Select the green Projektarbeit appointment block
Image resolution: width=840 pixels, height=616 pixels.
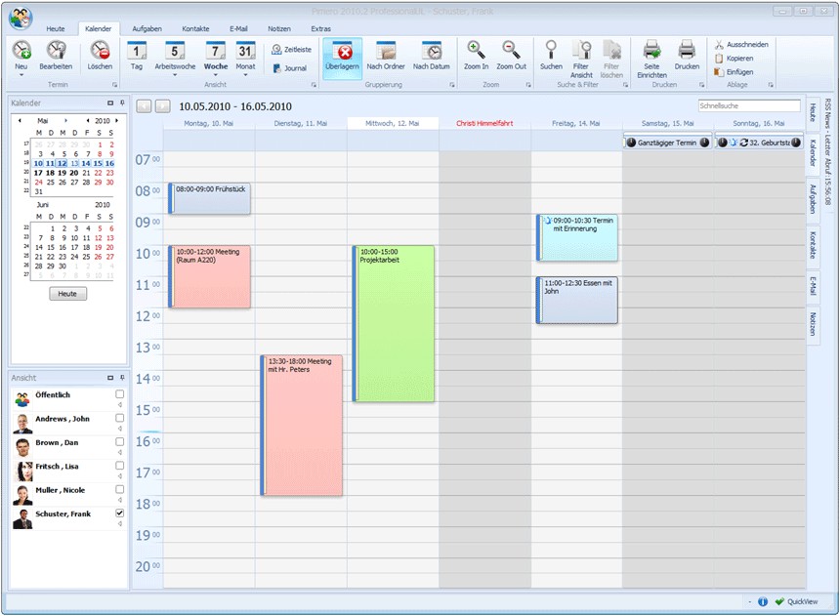coord(394,323)
